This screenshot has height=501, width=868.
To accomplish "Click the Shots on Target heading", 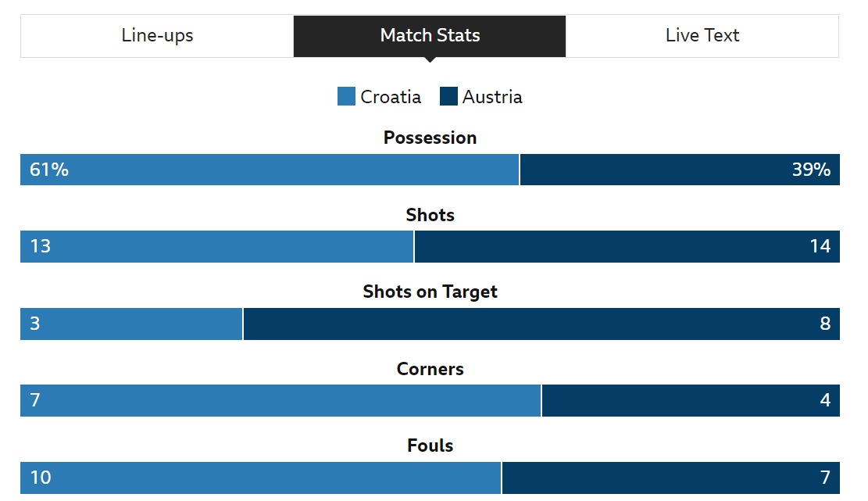I will coord(430,292).
